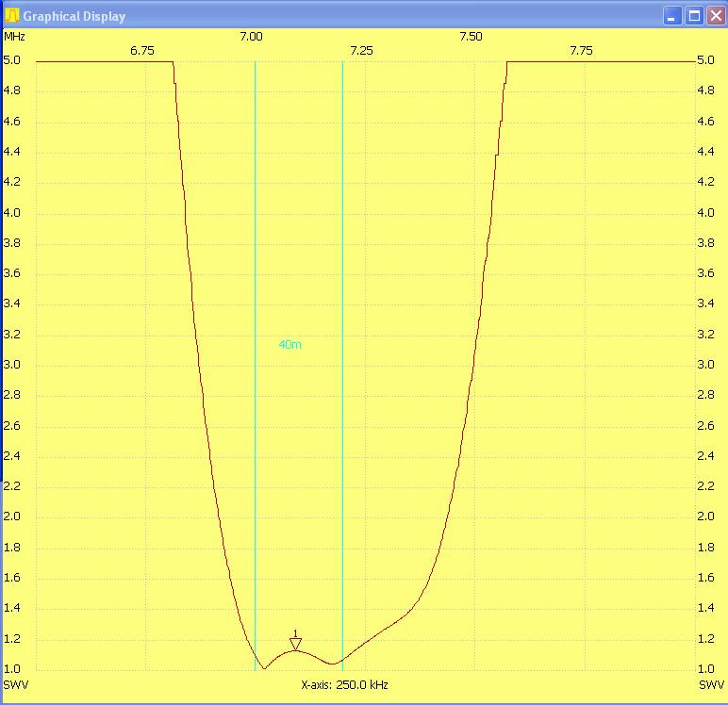728x705 pixels.
Task: Click the 6.75 frequency axis label
Action: pyautogui.click(x=142, y=51)
